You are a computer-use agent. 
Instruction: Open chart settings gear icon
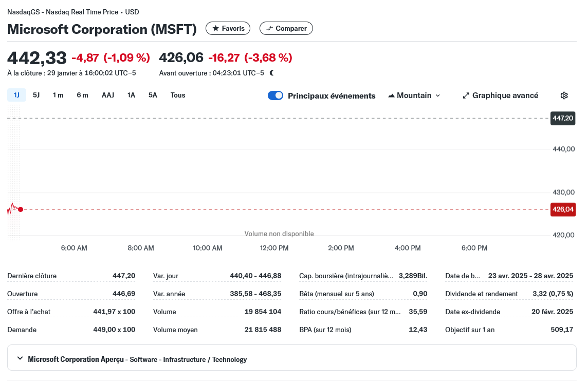(564, 95)
